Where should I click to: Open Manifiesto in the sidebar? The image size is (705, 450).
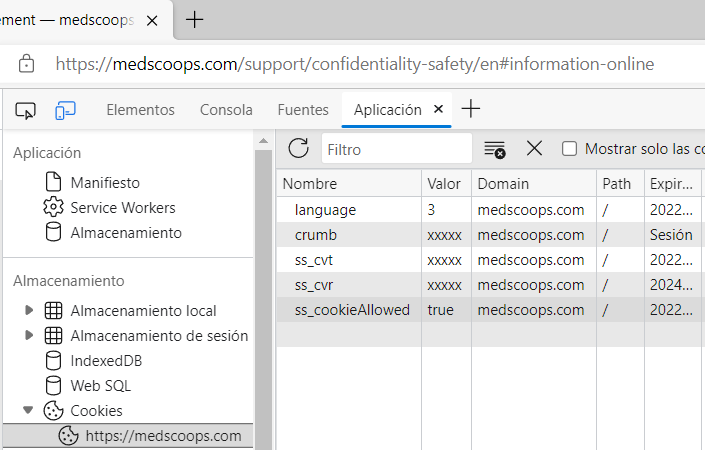[x=104, y=183]
